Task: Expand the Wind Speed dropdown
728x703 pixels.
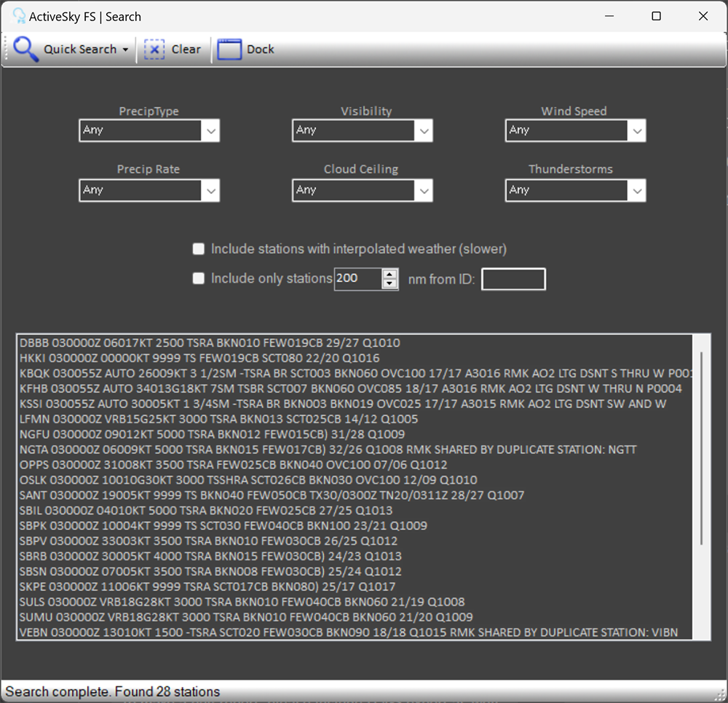Action: coord(637,131)
